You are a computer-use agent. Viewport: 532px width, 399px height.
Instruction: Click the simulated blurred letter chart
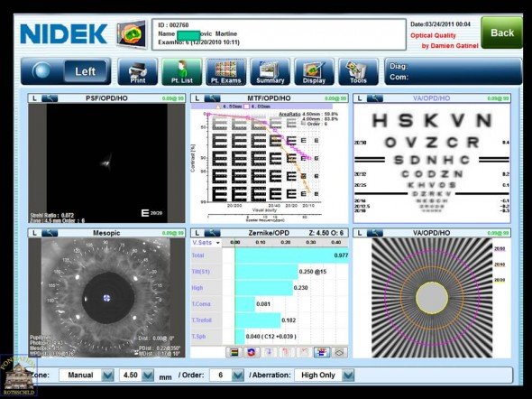[432, 163]
